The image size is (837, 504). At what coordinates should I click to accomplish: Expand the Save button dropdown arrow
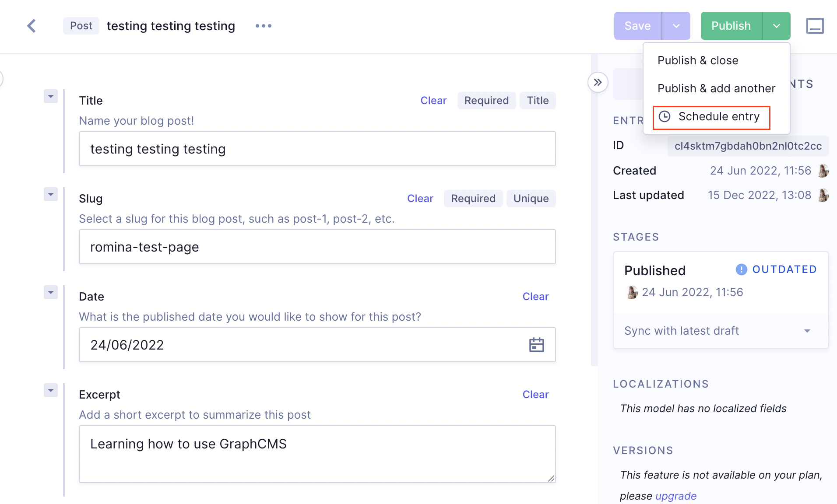coord(676,26)
